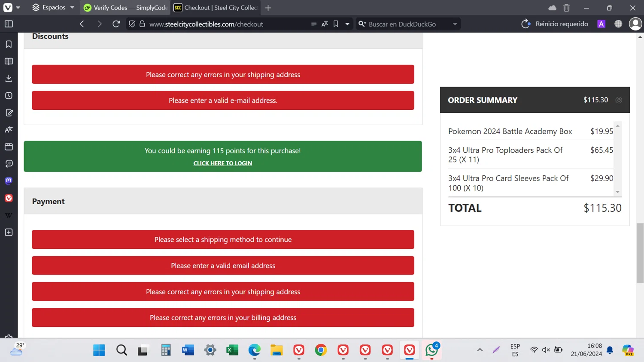Open Window panel in sidebar
Screen dimensions: 644x362
click(9, 147)
